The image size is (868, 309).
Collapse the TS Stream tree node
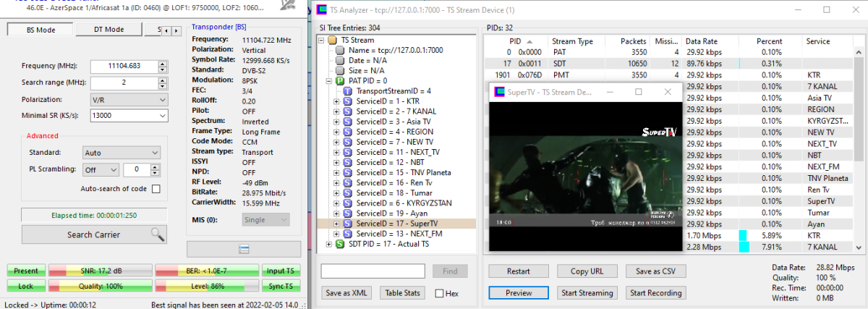tap(322, 41)
